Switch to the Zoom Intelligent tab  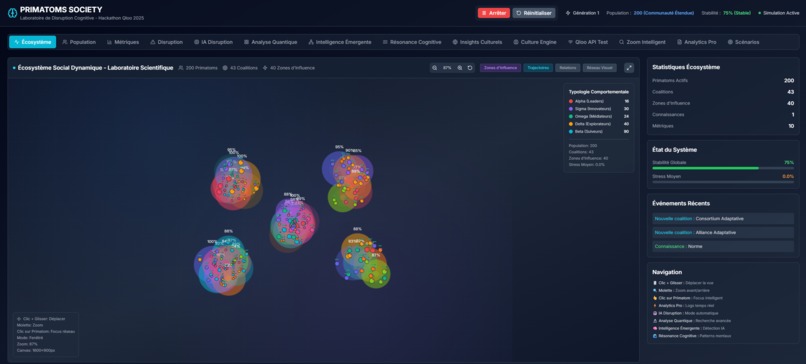pyautogui.click(x=642, y=42)
